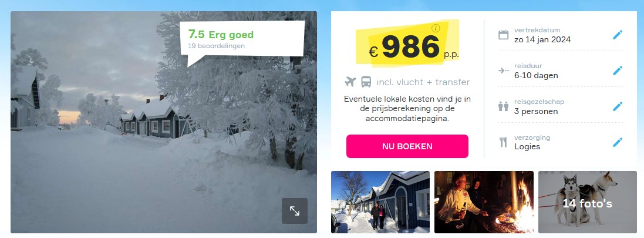
Task: Click the calendar icon next to vertrekdatum
Action: (x=503, y=35)
